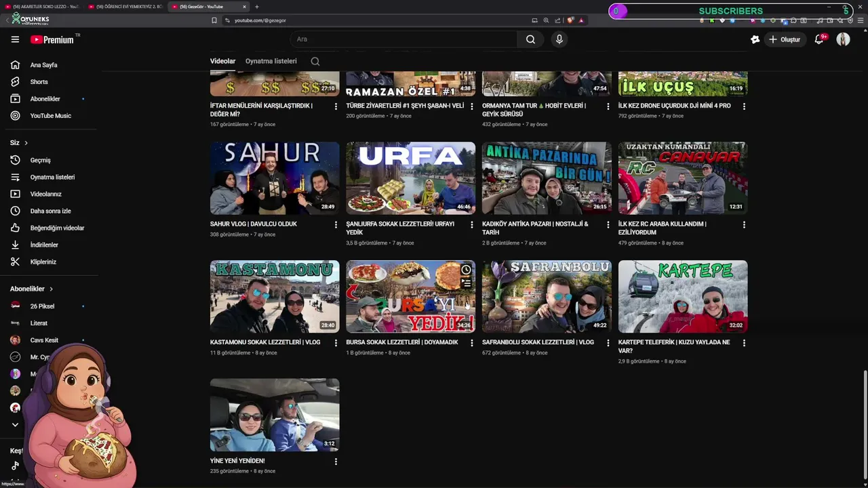Viewport: 868px width, 488px height.
Task: Open options menu for İLK KEZ RC ARABA video
Action: 744,224
